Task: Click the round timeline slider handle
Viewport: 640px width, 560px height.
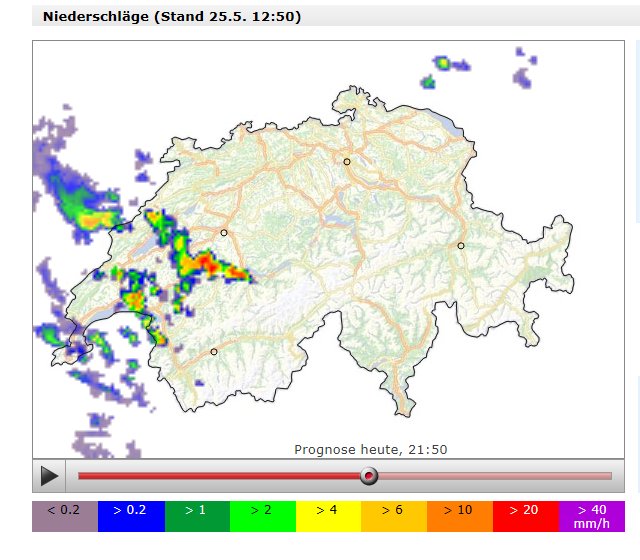Action: (x=369, y=476)
